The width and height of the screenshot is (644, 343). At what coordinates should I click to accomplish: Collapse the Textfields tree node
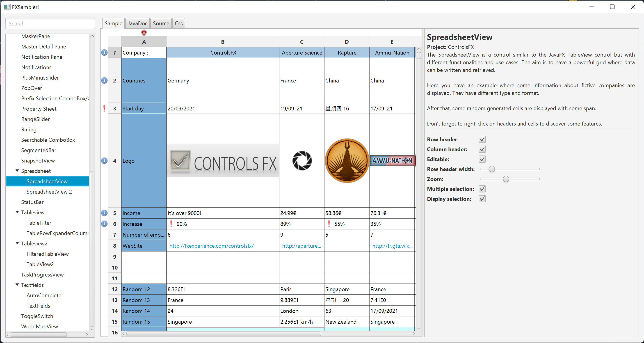tap(17, 285)
